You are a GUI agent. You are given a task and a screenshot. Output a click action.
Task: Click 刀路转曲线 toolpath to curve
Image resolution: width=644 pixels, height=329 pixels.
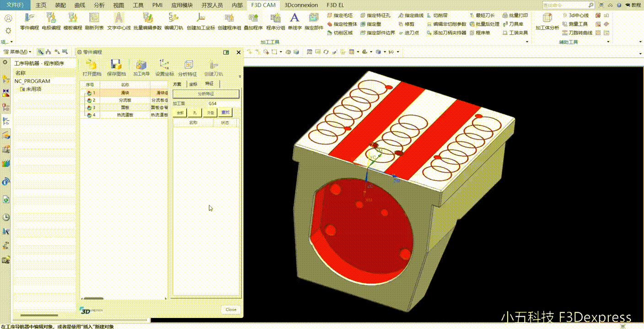577,33
